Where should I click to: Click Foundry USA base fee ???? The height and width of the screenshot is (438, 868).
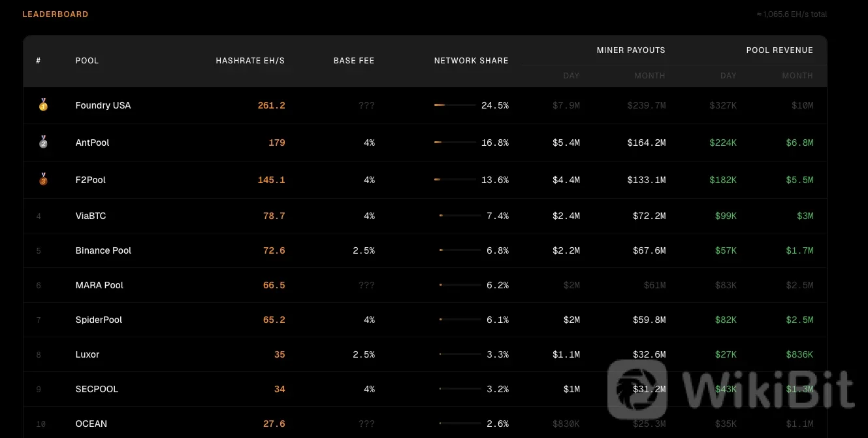(x=366, y=105)
